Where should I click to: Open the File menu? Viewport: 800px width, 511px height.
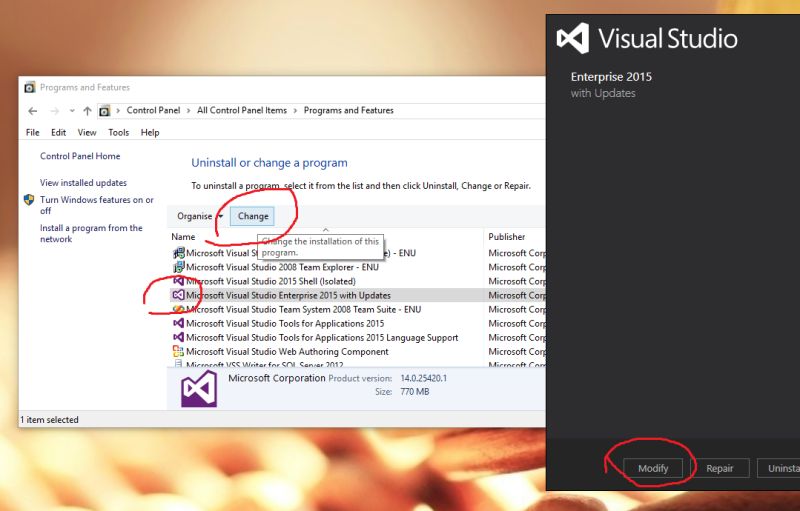(x=32, y=132)
